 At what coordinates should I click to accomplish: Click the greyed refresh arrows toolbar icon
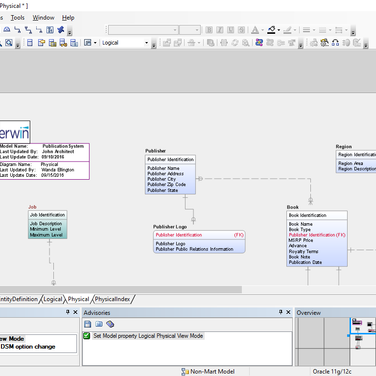click(235, 43)
